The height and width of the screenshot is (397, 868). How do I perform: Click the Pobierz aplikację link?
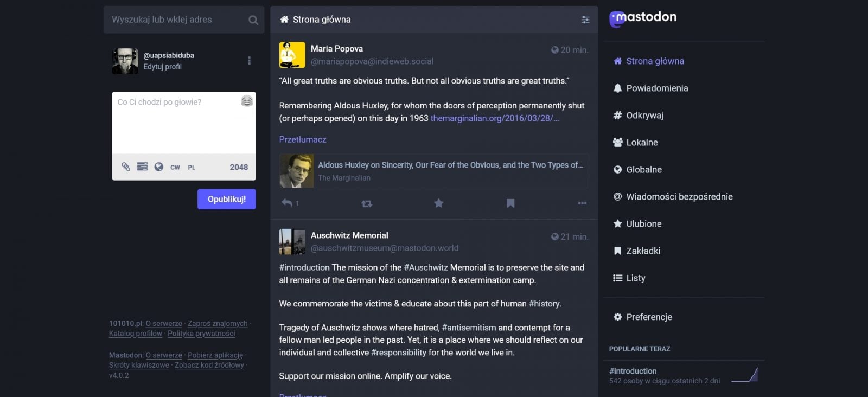tap(215, 355)
